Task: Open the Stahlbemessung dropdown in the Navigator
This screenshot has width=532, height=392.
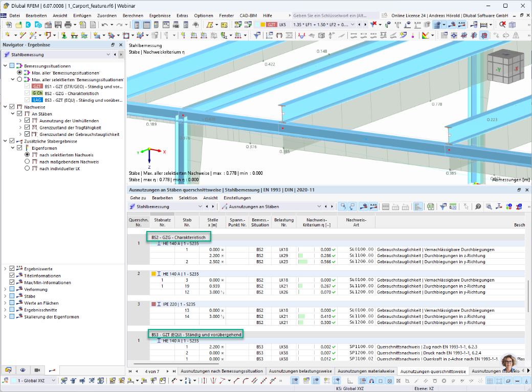Action: [x=108, y=55]
